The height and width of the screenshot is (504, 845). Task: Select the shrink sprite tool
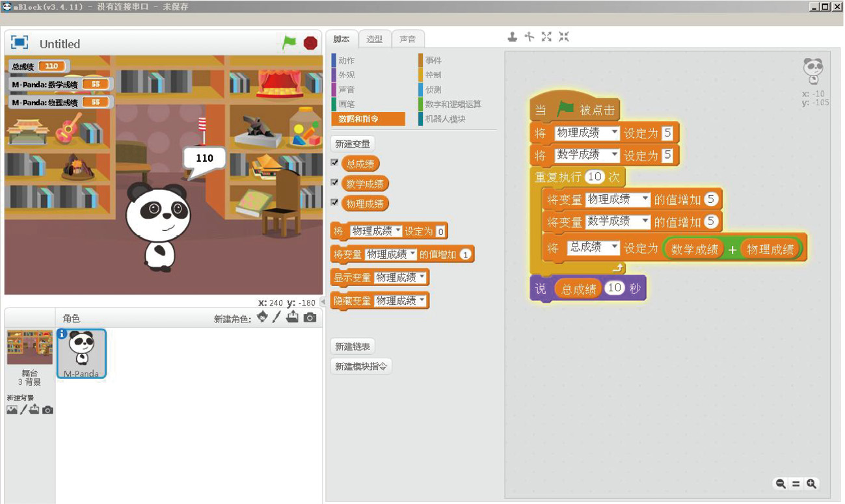[563, 37]
